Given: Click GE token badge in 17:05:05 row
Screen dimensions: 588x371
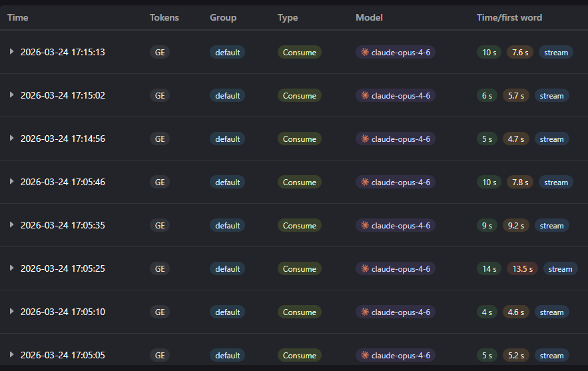Looking at the screenshot, I should click(160, 355).
